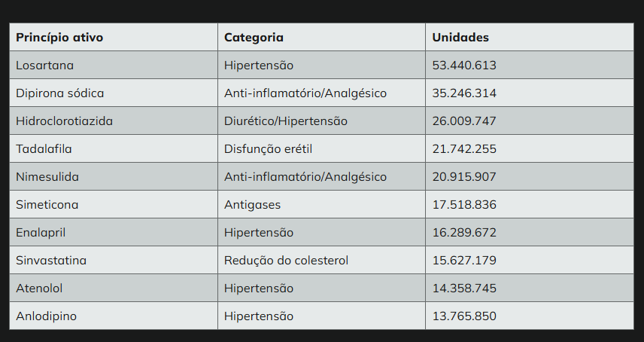Screen dimensions: 644x342
Task: Select the Antigases category cell
Action: click(321, 204)
